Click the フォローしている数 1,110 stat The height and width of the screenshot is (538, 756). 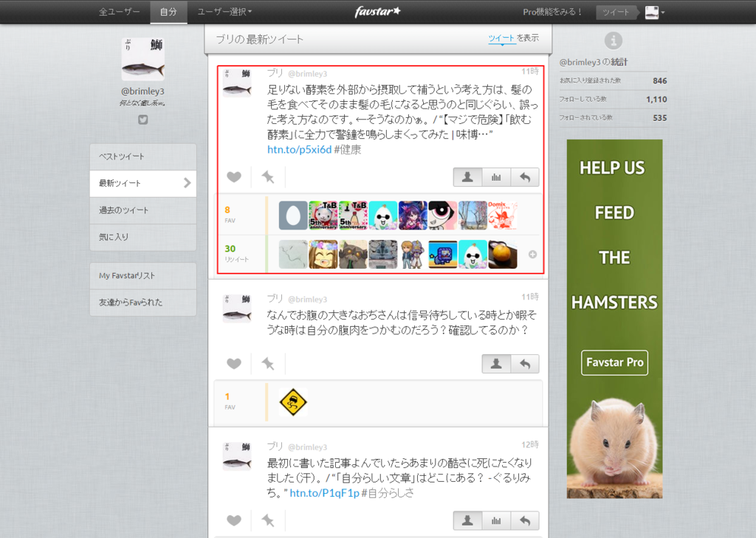coord(614,100)
